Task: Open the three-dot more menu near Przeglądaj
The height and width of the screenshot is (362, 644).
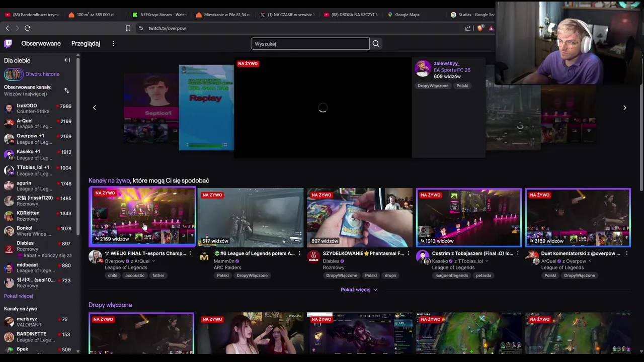Action: (x=113, y=44)
